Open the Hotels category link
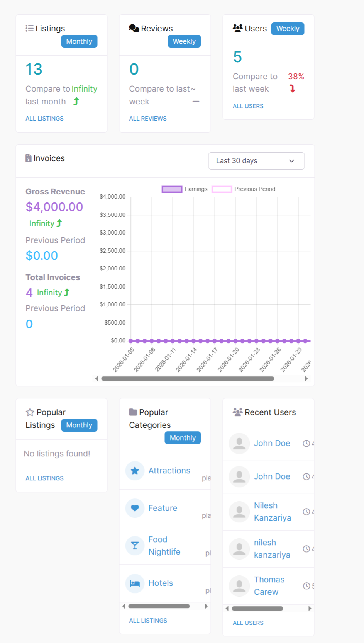The height and width of the screenshot is (643, 364). [161, 583]
